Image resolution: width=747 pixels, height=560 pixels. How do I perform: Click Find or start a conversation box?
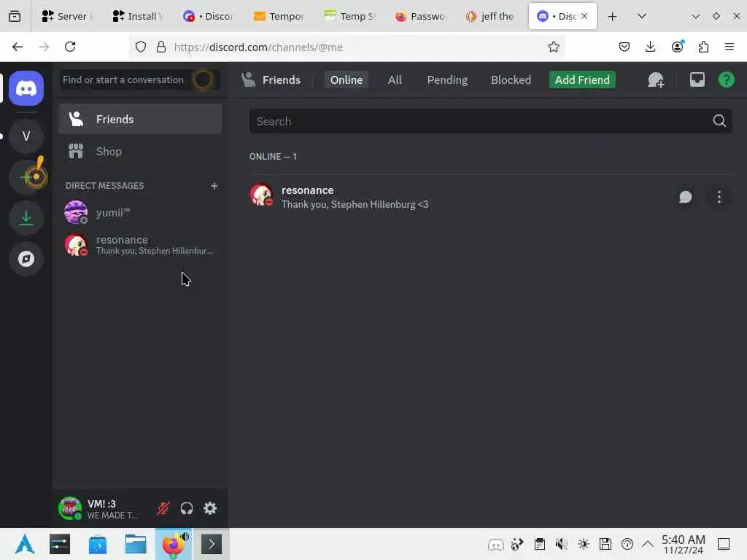click(x=140, y=79)
